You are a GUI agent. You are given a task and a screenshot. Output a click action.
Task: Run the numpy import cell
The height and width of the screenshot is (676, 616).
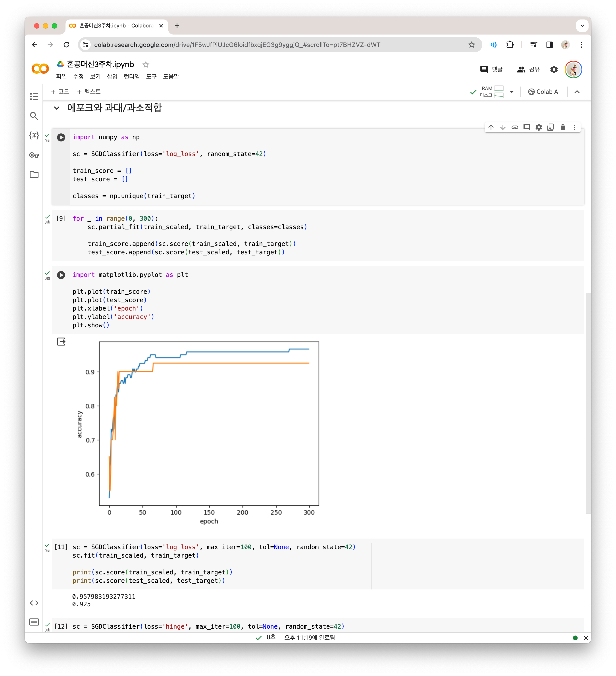tap(61, 137)
